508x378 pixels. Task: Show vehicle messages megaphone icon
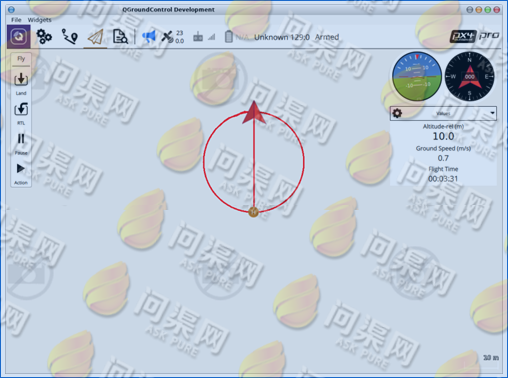pos(149,36)
